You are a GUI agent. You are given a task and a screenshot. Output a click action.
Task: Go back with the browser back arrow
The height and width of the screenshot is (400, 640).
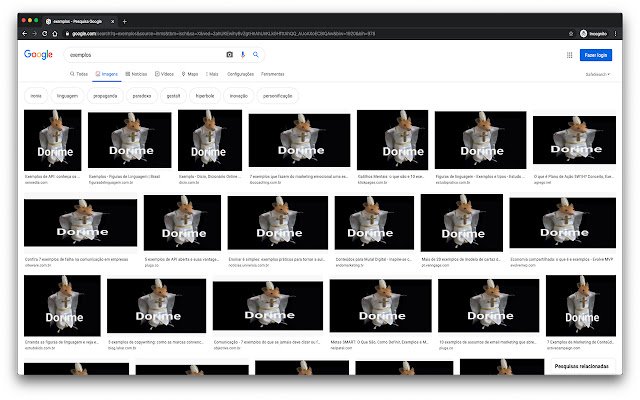click(24, 33)
